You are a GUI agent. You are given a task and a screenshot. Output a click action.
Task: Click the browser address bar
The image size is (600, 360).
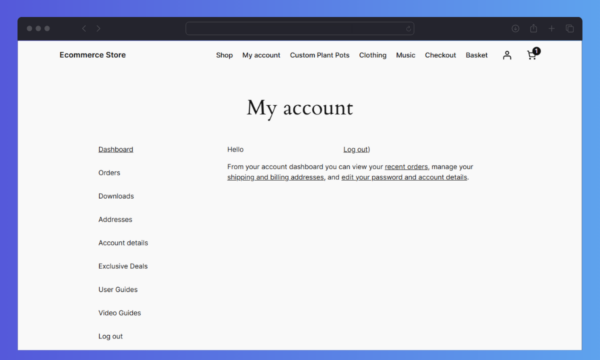pos(300,28)
